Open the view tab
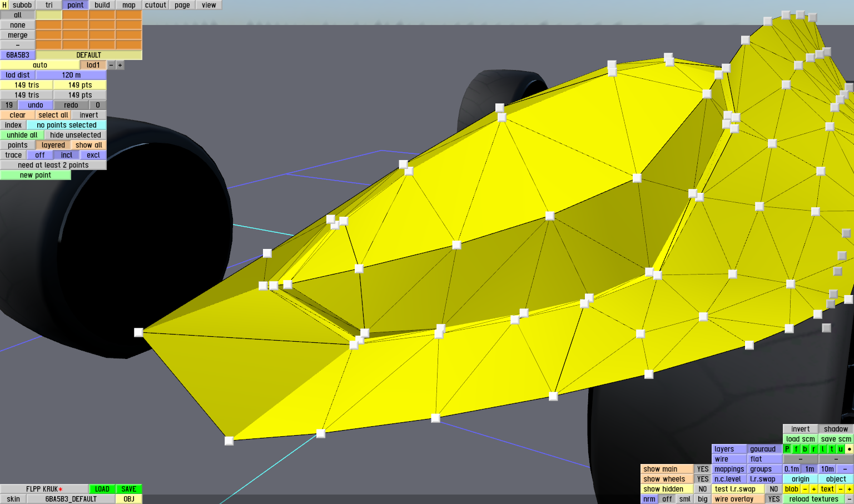This screenshot has width=854, height=504. tap(209, 5)
